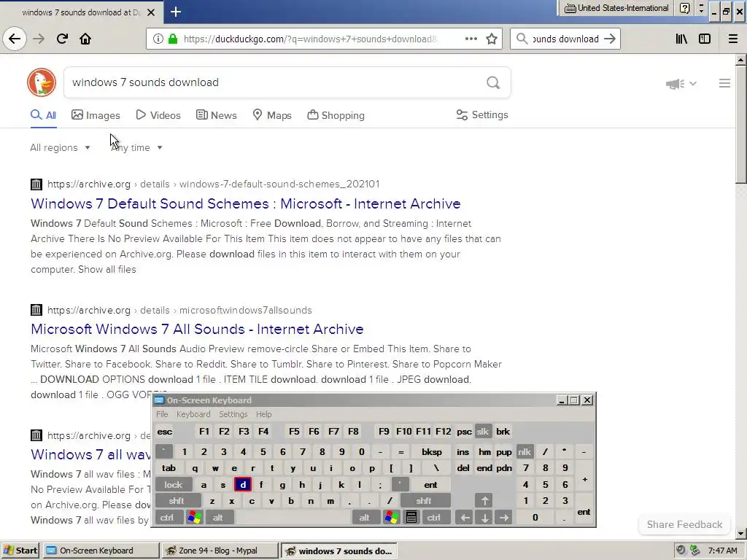The height and width of the screenshot is (560, 747).
Task: Toggle the left alt key
Action: 218,518
